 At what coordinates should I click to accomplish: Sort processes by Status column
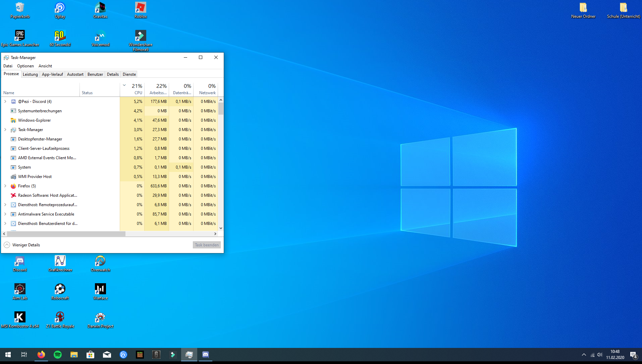(100, 89)
